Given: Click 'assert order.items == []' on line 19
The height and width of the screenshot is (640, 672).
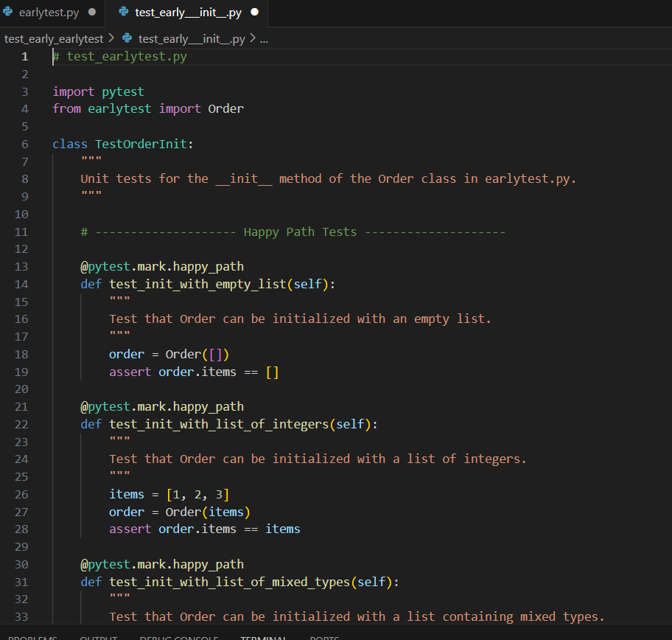Looking at the screenshot, I should [x=194, y=372].
